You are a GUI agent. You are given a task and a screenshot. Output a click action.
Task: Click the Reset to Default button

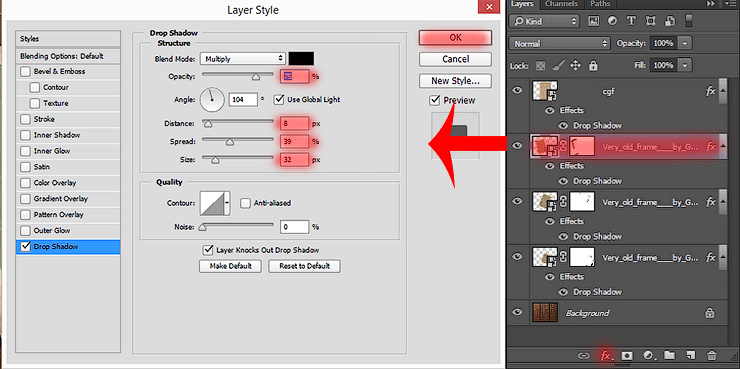point(304,266)
